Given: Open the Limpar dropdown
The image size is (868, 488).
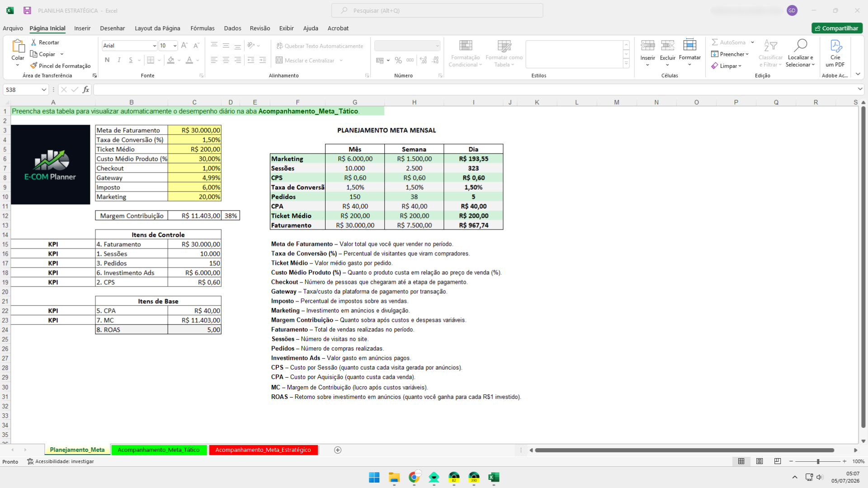Looking at the screenshot, I should tap(726, 66).
